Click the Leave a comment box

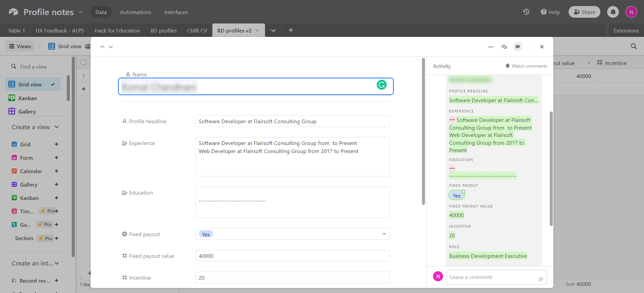(496, 277)
